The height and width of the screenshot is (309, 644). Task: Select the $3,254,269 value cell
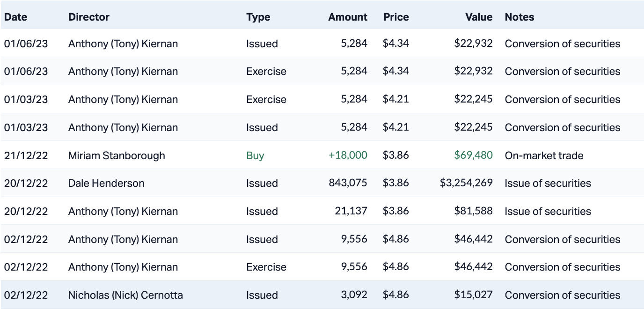(466, 184)
